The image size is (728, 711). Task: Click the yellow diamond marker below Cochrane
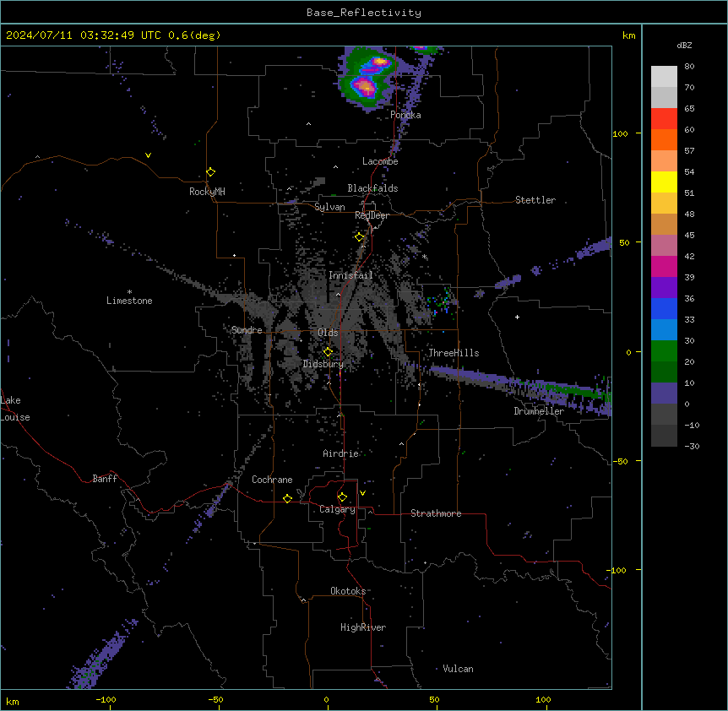click(x=287, y=498)
